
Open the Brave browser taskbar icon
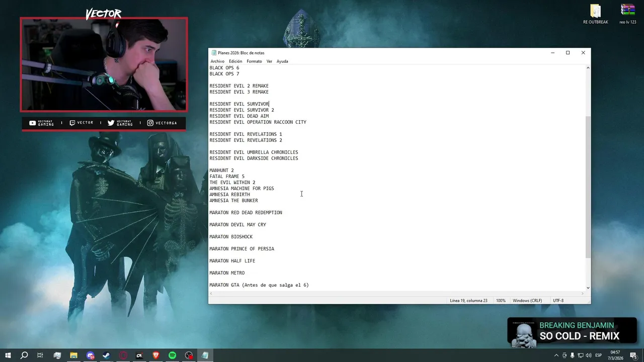[156, 355]
